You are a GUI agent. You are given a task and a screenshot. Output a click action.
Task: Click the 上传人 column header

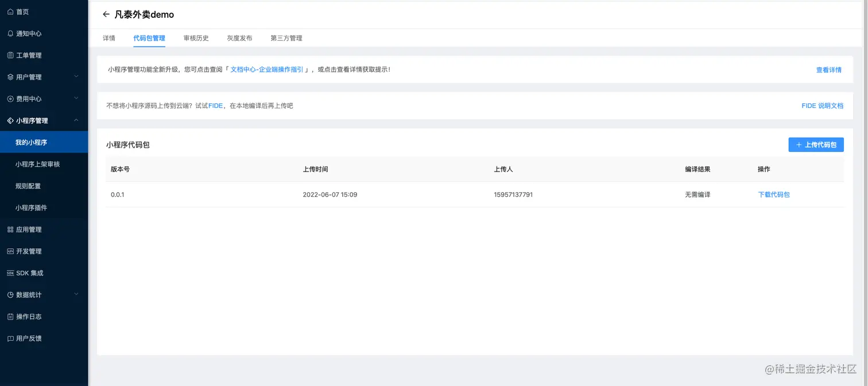coord(503,169)
